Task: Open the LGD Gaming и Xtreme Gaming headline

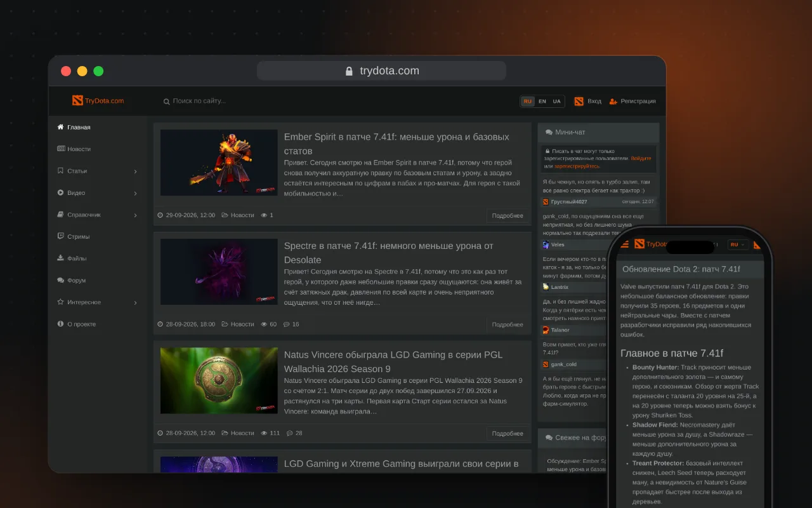Action: (x=402, y=464)
